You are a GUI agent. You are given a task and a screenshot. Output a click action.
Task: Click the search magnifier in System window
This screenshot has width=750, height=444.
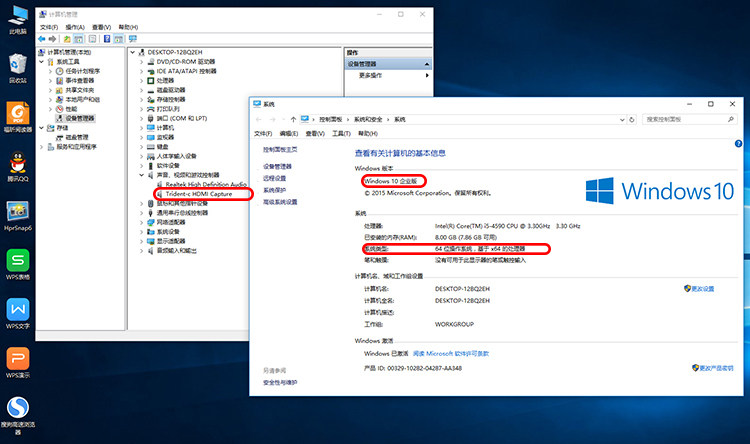[731, 119]
